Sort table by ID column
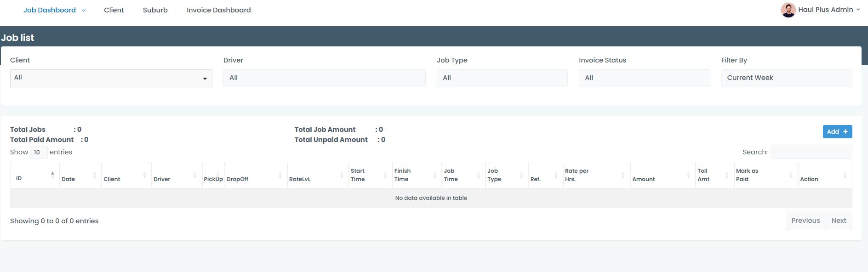Viewport: 868px width, 272px height. click(35, 175)
